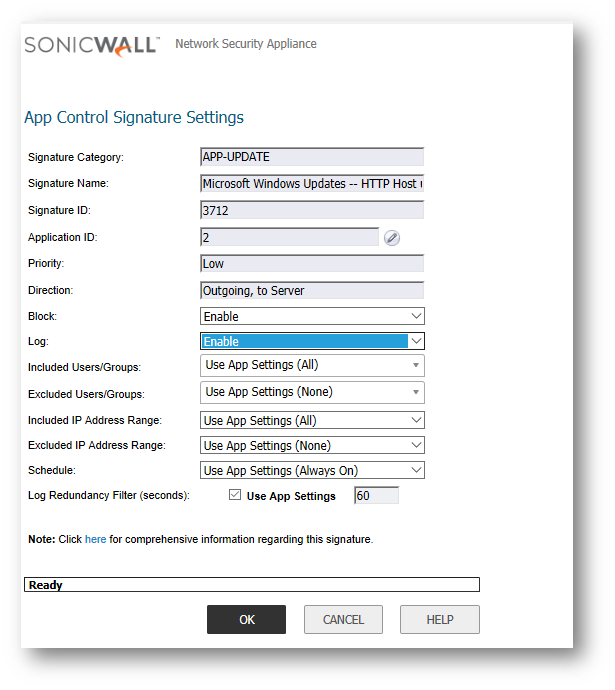Open the Log dropdown
Screen dimensions: 615x690
pyautogui.click(x=312, y=341)
